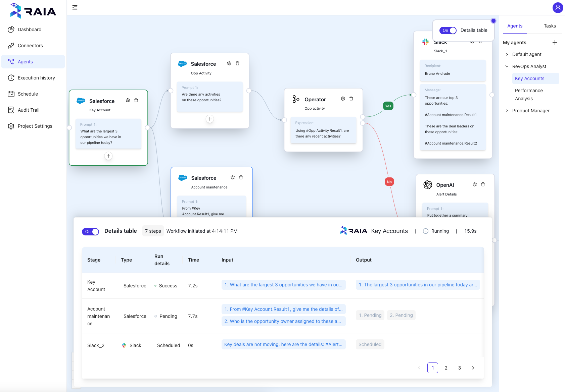Delete the OpenAI Alert Details node

(483, 184)
